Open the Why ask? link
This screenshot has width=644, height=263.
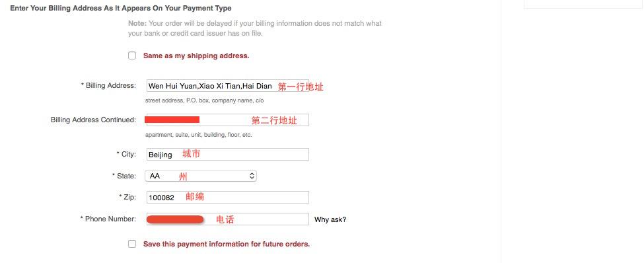click(330, 219)
